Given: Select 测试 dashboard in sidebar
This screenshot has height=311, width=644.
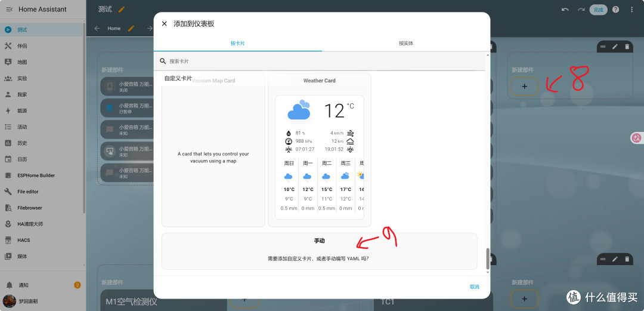Looking at the screenshot, I should click(41, 30).
